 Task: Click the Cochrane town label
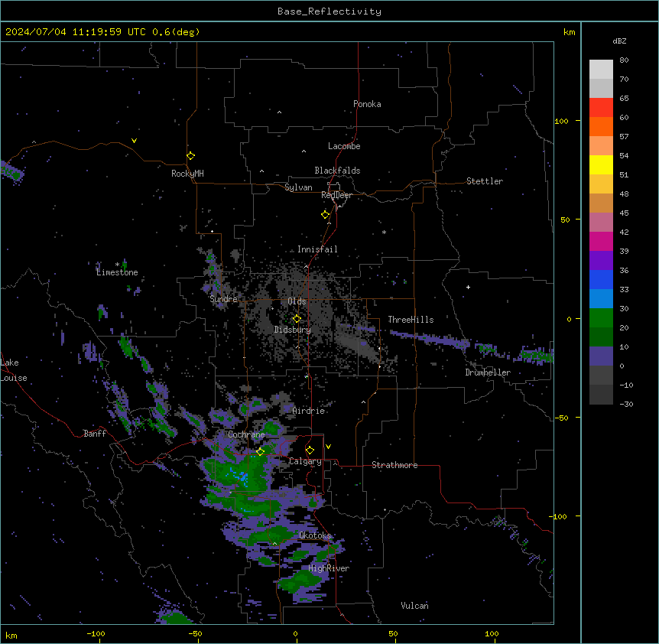point(246,434)
